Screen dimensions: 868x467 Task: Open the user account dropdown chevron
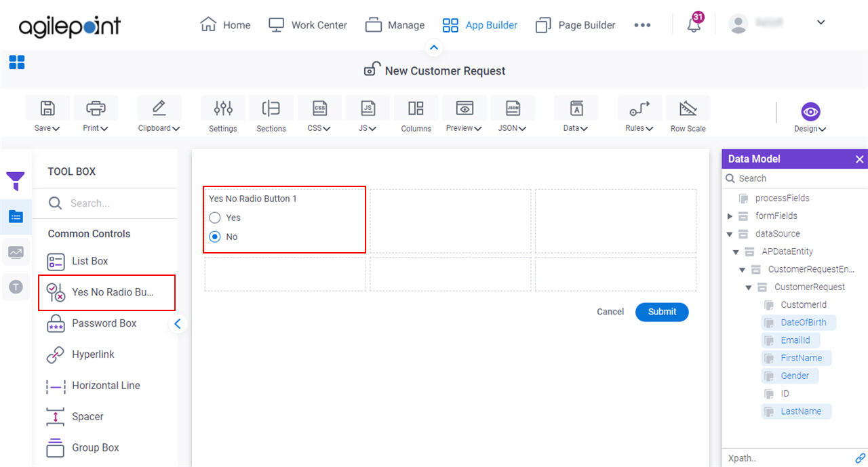click(821, 22)
